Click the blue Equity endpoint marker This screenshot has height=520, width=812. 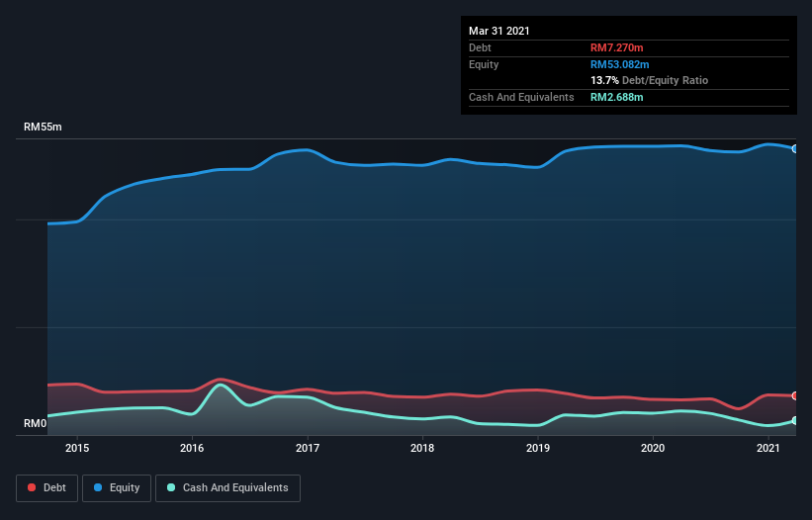(x=795, y=149)
